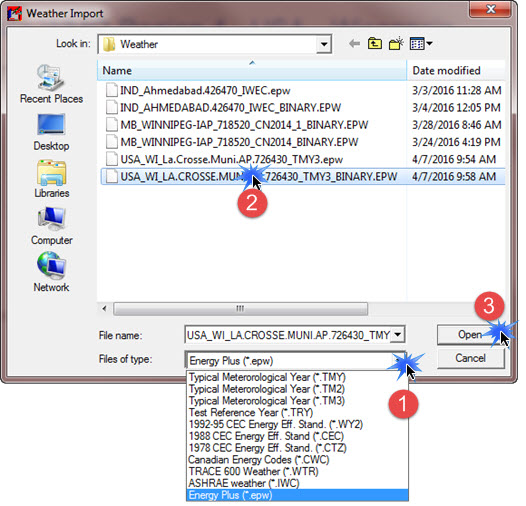
Task: Click the Weather Import title bar icon
Action: [x=14, y=14]
